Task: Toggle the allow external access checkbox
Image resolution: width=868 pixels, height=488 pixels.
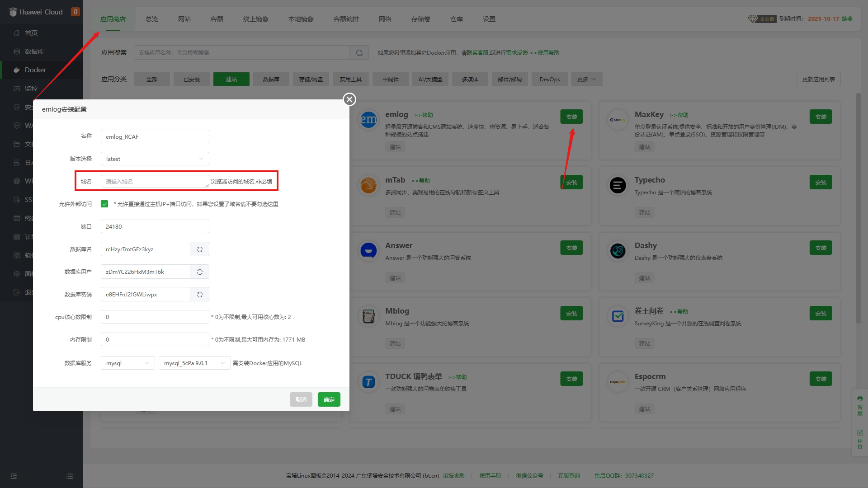Action: point(104,204)
